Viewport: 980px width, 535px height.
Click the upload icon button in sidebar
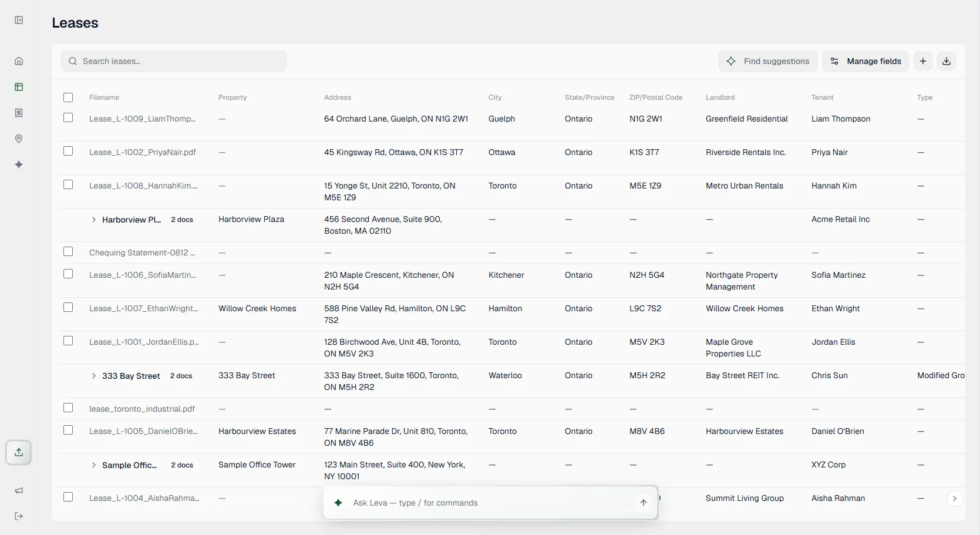coord(19,452)
